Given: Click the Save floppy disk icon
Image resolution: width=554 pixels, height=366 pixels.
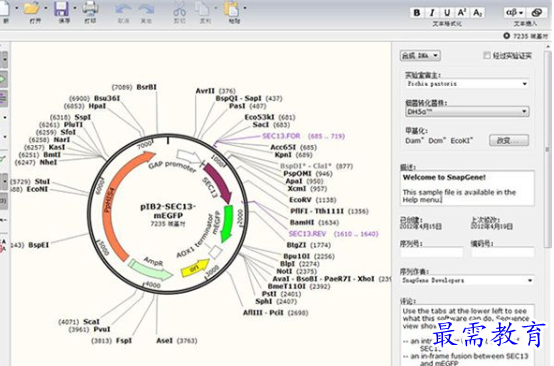Looking at the screenshot, I should (61, 8).
